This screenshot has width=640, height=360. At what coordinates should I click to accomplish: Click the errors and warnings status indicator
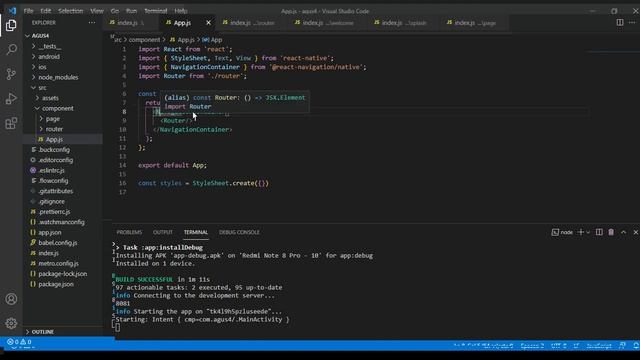19,342
